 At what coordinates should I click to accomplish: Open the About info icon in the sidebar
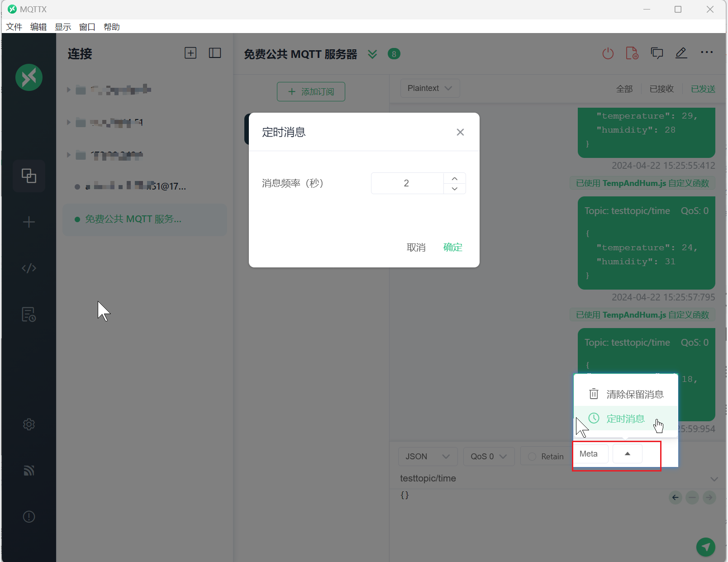click(29, 517)
